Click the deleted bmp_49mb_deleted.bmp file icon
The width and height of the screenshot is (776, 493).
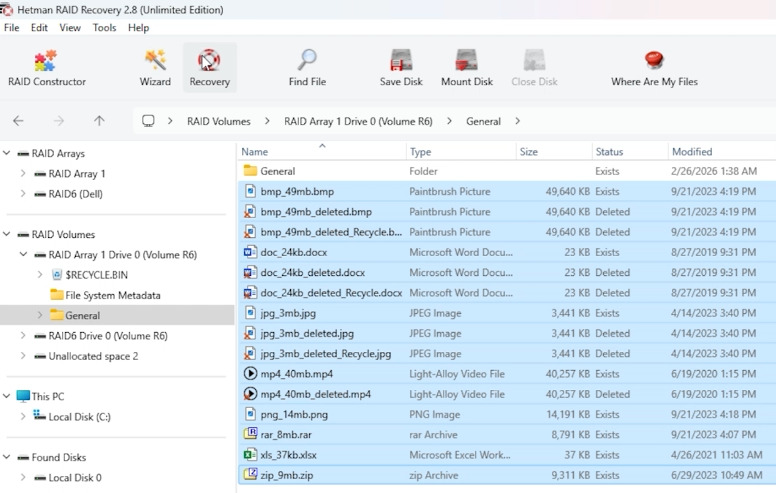tap(250, 211)
